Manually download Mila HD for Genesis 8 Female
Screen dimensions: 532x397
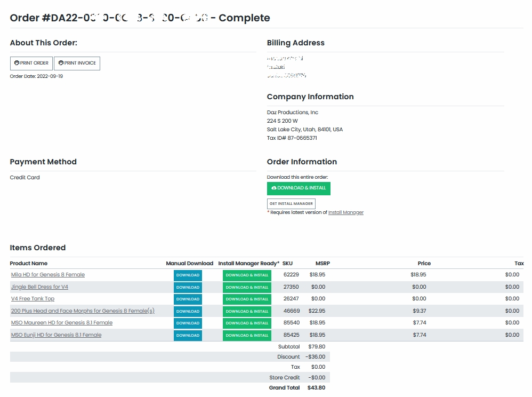188,275
